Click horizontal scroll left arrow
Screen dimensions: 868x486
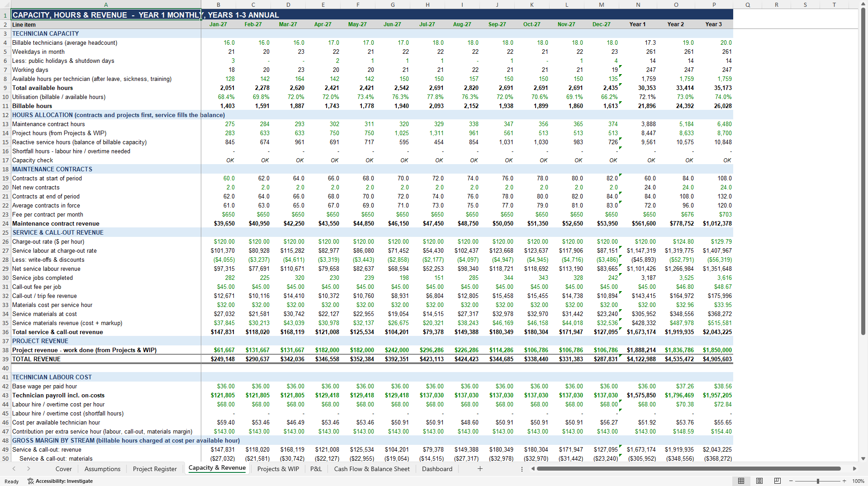tap(533, 469)
